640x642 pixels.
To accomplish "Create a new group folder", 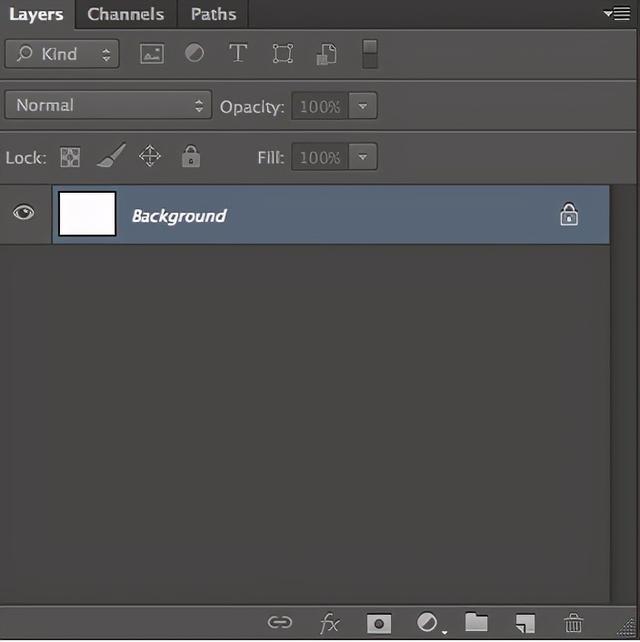I will tap(476, 622).
